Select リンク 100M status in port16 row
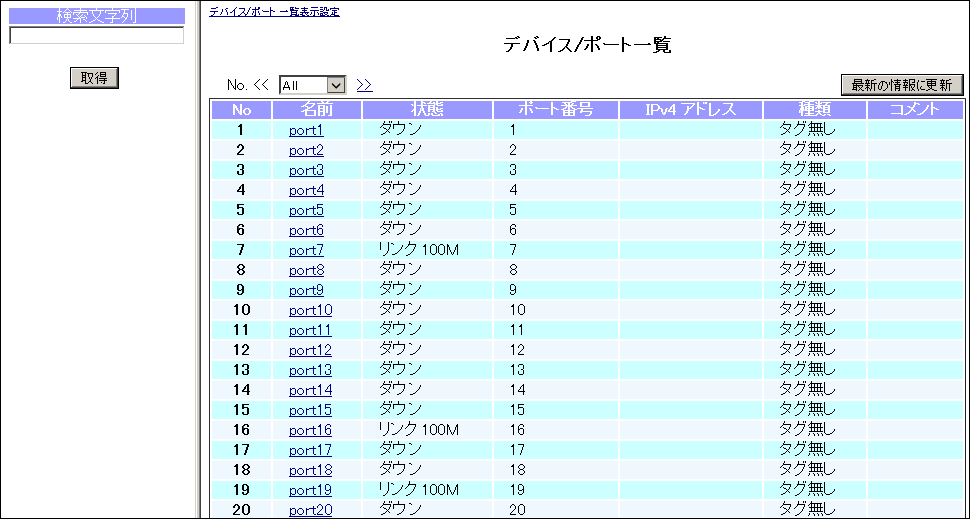 [x=419, y=429]
